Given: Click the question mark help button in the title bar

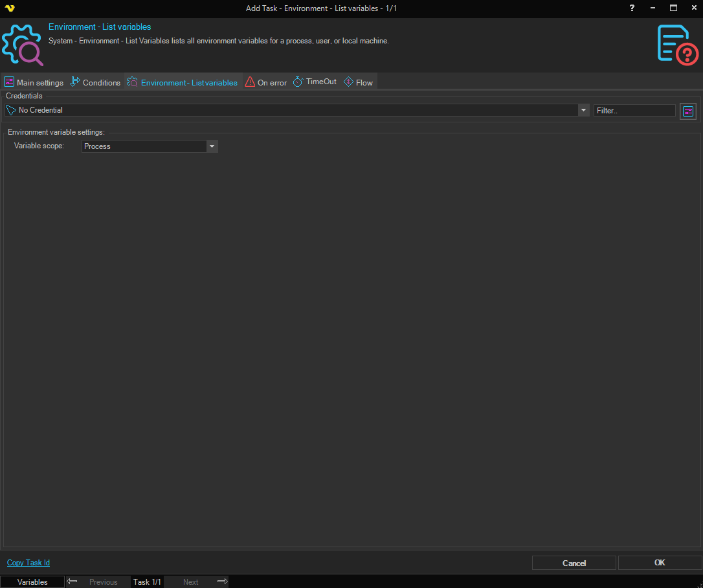Looking at the screenshot, I should pos(632,8).
